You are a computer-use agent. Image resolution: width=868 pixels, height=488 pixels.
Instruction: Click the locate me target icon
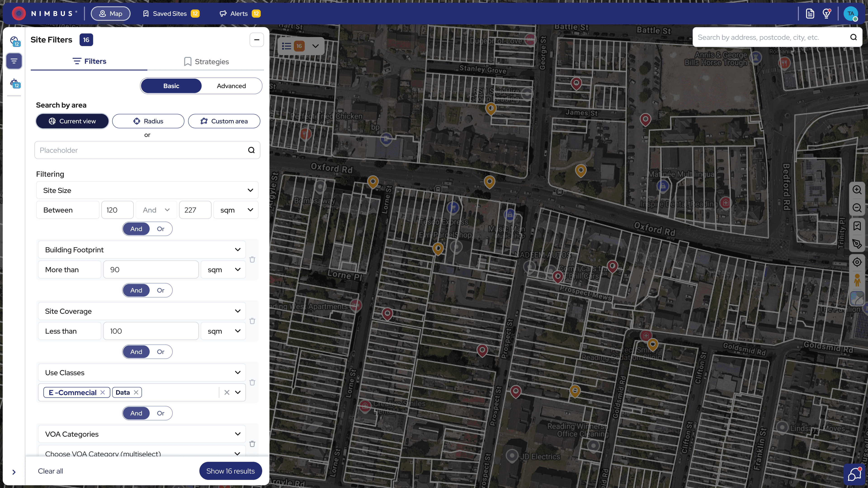pos(857,262)
